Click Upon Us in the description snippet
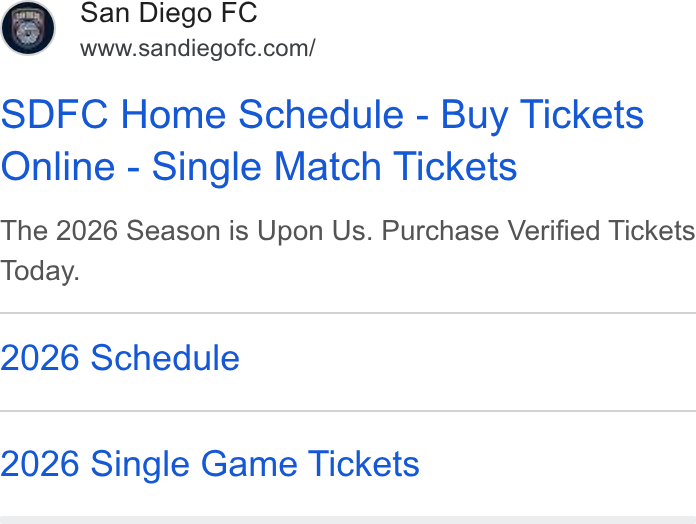The width and height of the screenshot is (696, 524). tap(315, 232)
